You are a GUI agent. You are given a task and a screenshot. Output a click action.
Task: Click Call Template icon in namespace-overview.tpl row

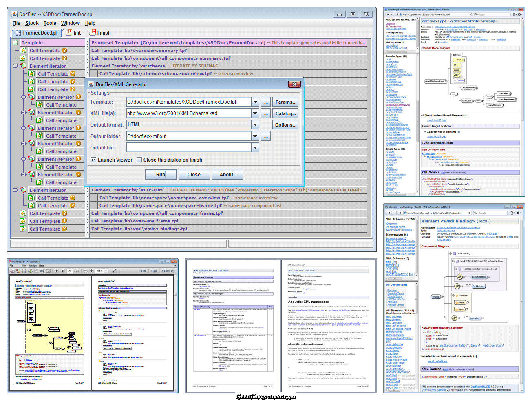(31, 198)
